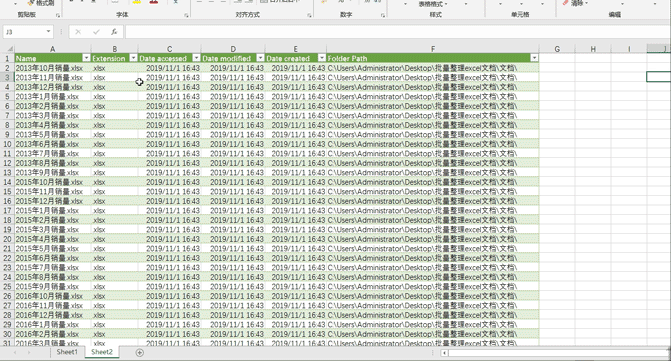
Task: Click the Name header cell
Action: pos(53,58)
